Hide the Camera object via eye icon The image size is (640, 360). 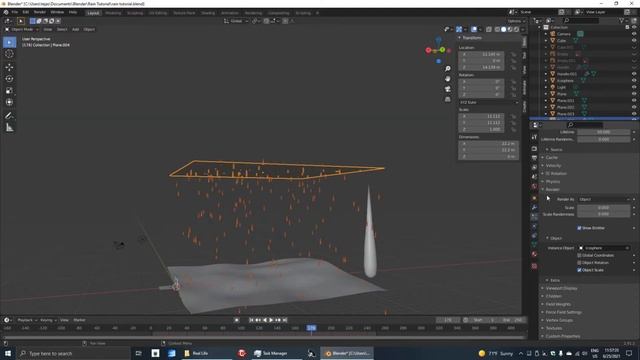click(634, 34)
